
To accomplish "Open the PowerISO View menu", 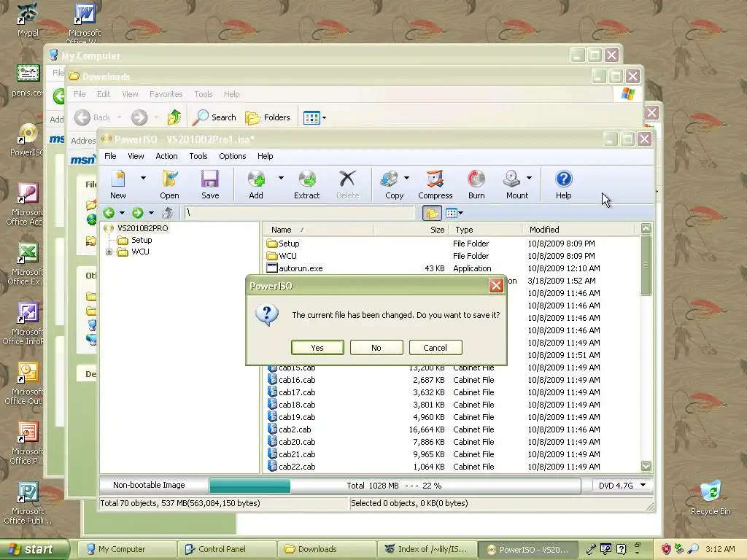I will click(x=136, y=156).
